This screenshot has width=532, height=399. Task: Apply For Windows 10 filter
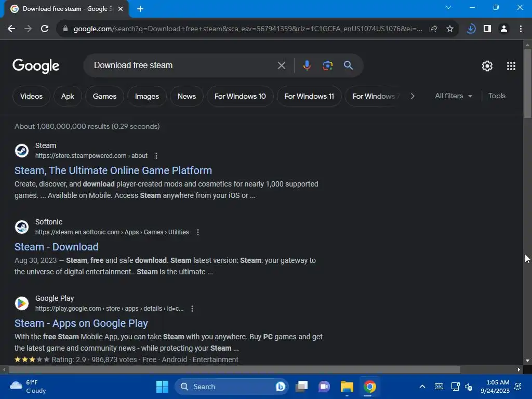240,96
